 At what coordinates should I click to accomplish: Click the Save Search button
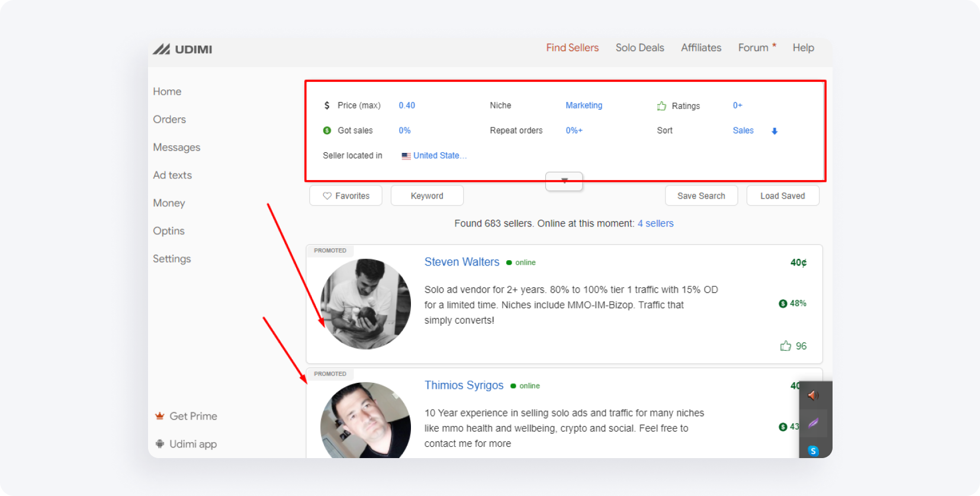click(701, 196)
